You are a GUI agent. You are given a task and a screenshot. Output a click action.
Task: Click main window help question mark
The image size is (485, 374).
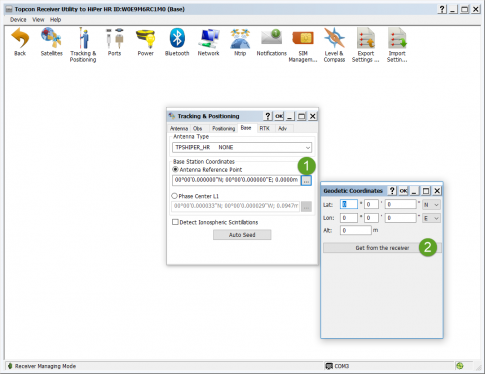[442, 9]
